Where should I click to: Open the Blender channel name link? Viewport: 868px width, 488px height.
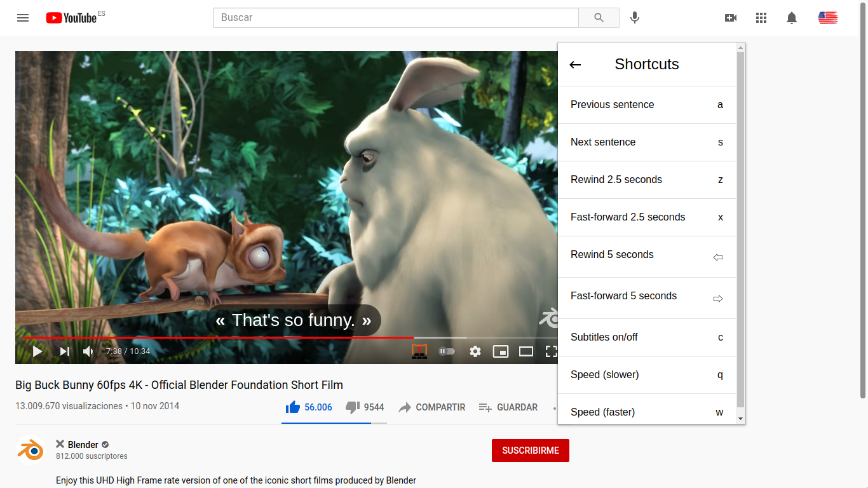point(83,445)
